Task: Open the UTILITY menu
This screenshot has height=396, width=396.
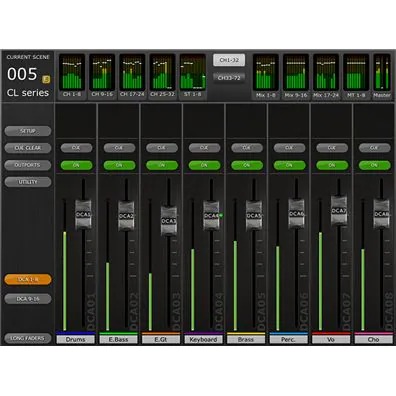Action: [x=28, y=182]
